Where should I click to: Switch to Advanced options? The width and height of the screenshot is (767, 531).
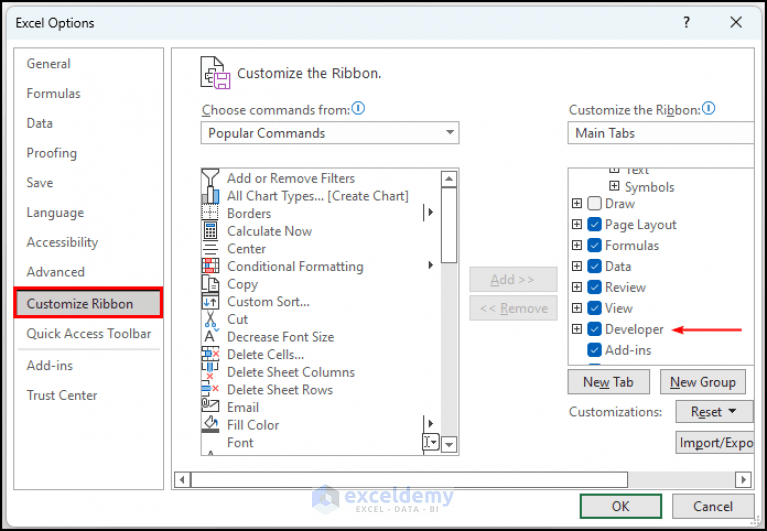pyautogui.click(x=55, y=272)
